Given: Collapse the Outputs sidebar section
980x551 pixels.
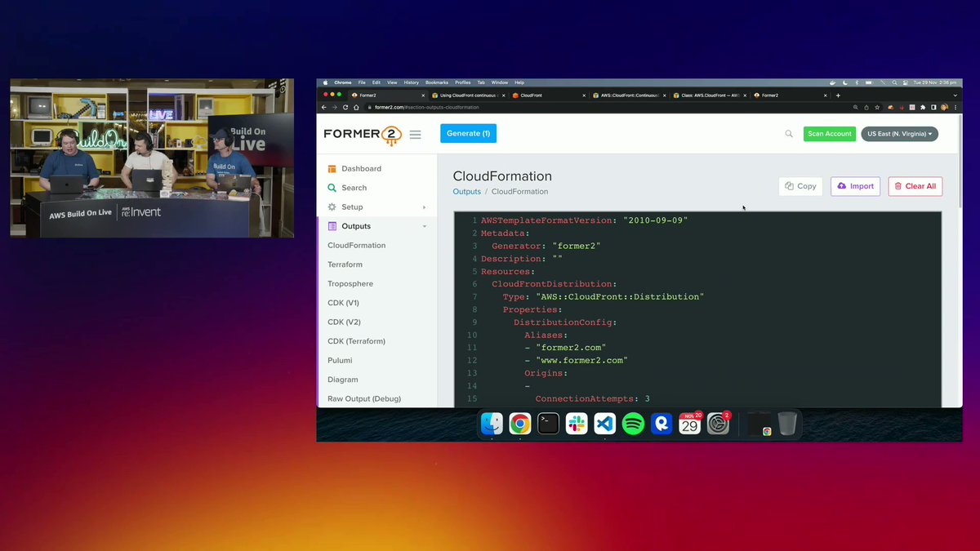Looking at the screenshot, I should [x=376, y=226].
